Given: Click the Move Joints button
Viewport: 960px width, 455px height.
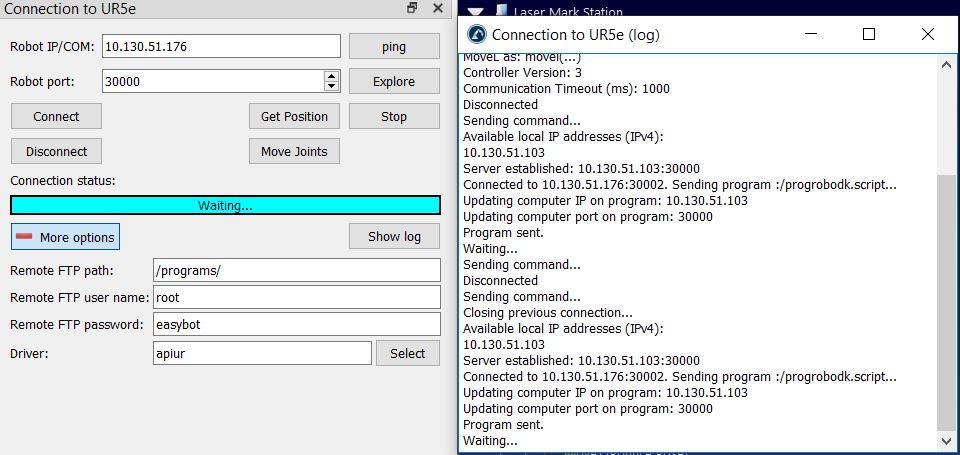Looking at the screenshot, I should (x=294, y=151).
